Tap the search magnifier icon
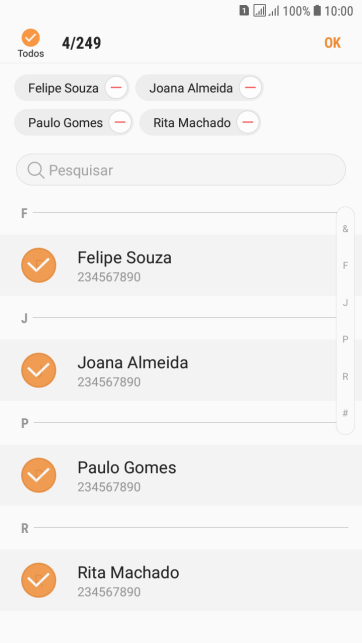 (x=36, y=170)
